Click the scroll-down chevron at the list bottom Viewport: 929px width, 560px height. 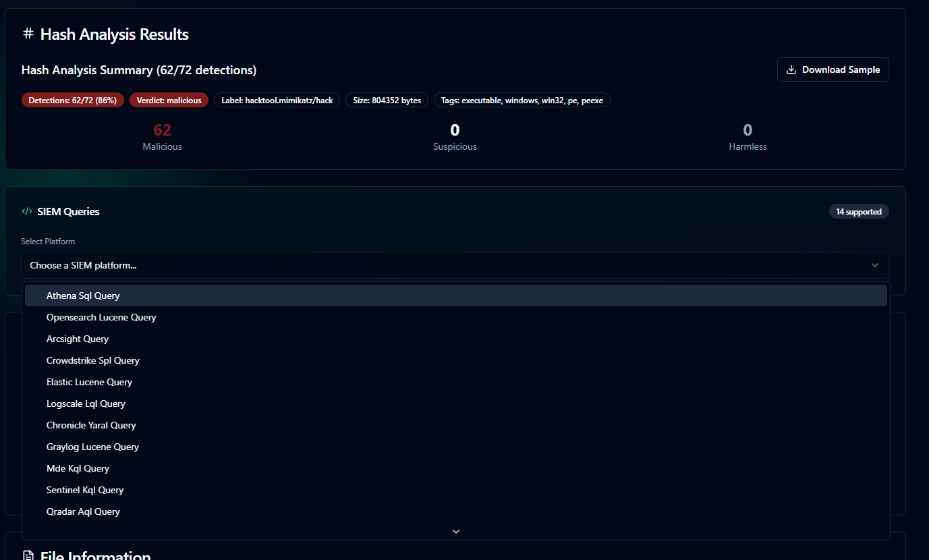pyautogui.click(x=456, y=532)
